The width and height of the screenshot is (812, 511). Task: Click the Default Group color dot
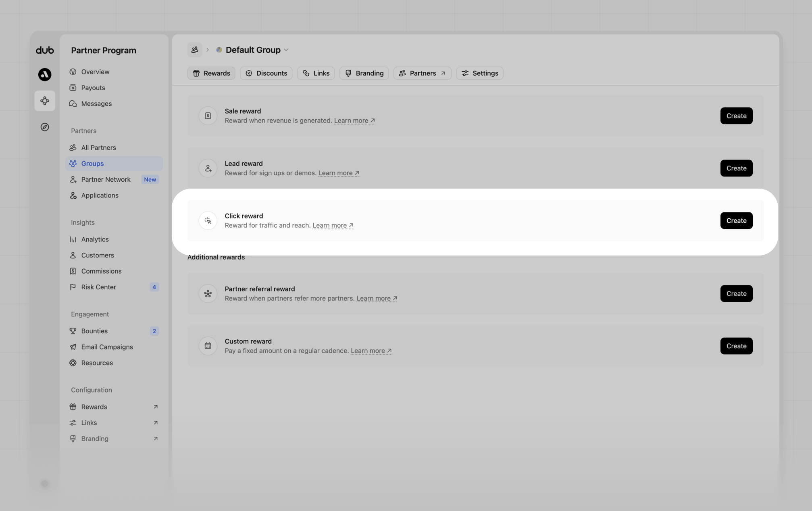[219, 50]
